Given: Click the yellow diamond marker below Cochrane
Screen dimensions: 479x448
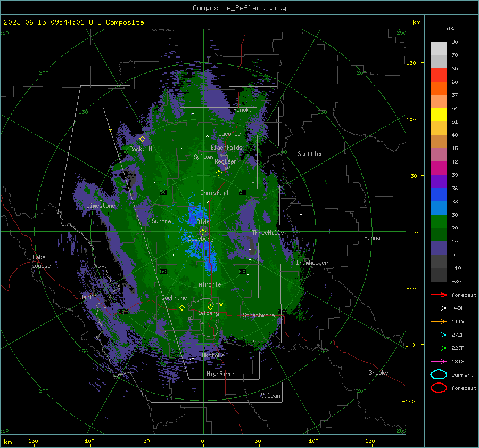Looking at the screenshot, I should (x=183, y=307).
